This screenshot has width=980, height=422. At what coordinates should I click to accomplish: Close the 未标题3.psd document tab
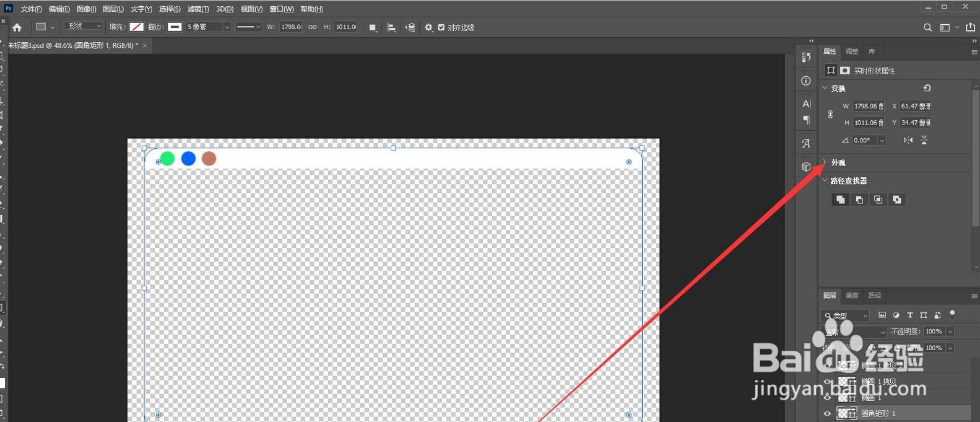click(145, 45)
